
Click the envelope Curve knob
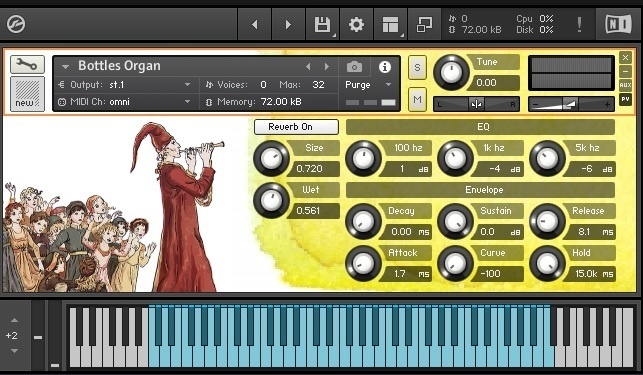[x=455, y=263]
